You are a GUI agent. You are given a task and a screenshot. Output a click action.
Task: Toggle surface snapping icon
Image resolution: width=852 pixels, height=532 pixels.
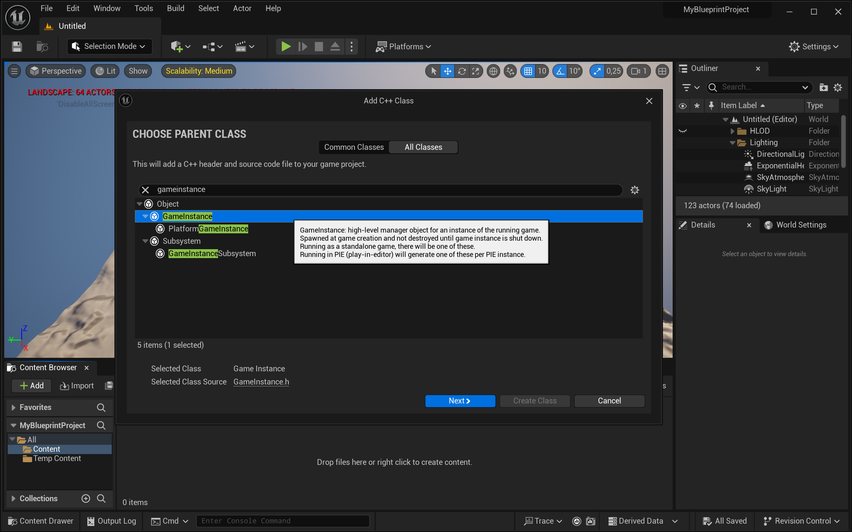click(510, 71)
